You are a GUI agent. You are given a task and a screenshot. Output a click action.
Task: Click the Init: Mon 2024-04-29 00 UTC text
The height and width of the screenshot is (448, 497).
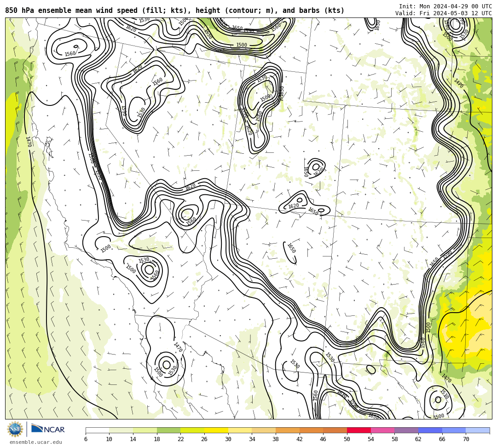coord(445,6)
